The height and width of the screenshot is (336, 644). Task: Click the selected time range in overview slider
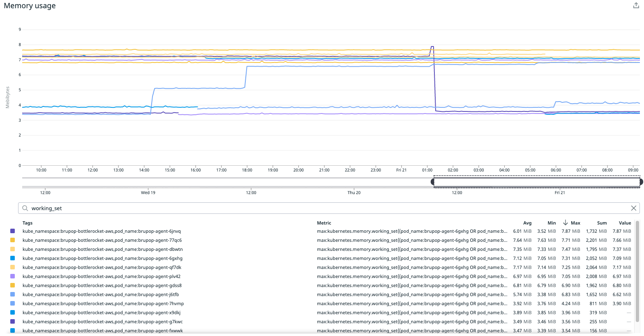(537, 182)
